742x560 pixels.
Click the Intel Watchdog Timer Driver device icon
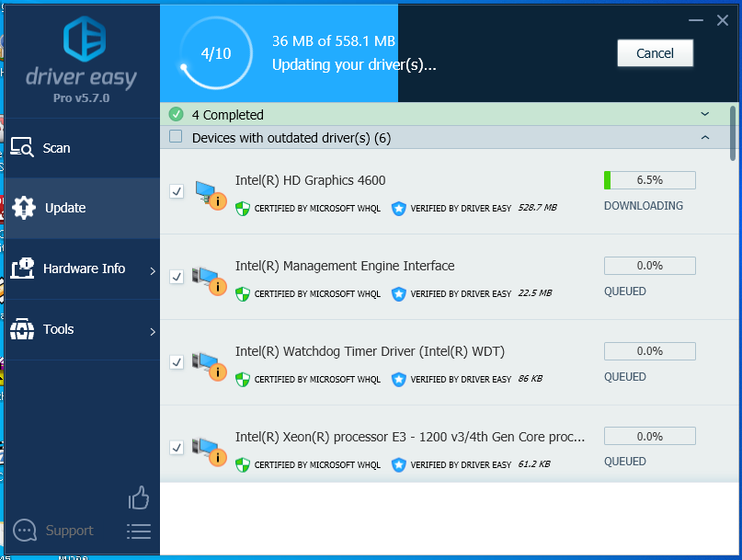point(209,366)
